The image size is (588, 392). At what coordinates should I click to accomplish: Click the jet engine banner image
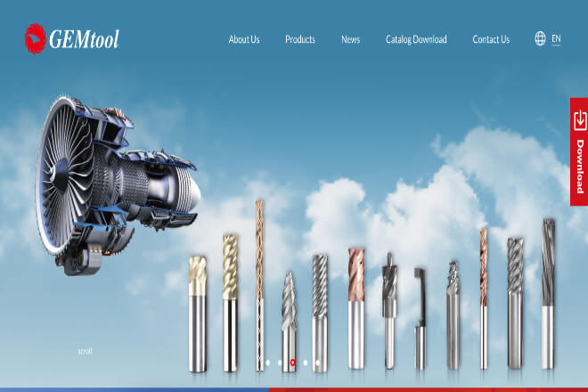[x=118, y=185]
